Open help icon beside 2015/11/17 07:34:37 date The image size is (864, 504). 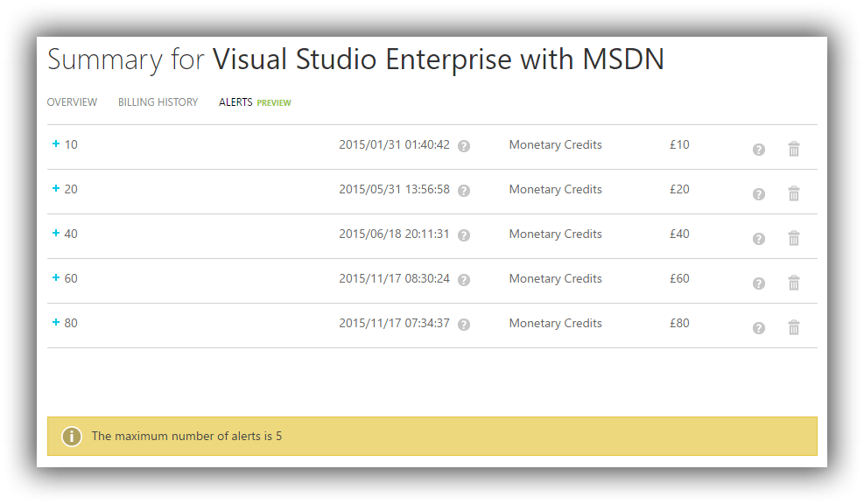pos(464,325)
